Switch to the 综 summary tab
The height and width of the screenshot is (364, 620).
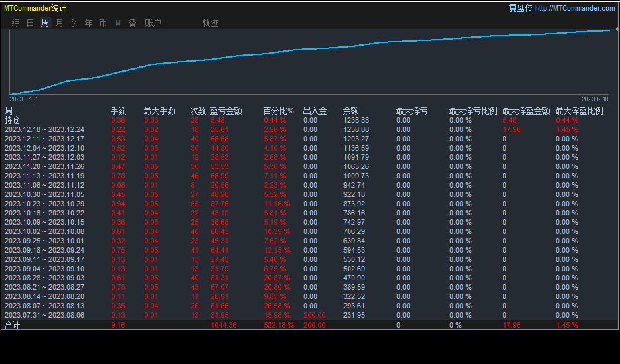16,23
